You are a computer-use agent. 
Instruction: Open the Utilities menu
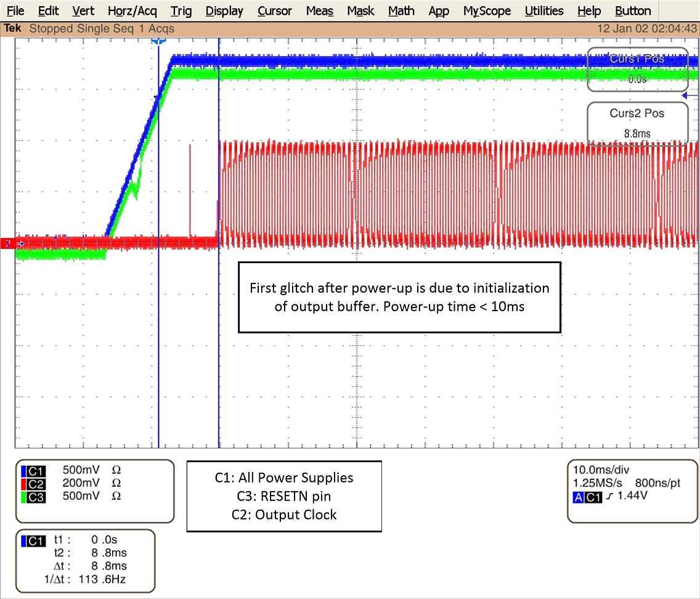[x=543, y=10]
